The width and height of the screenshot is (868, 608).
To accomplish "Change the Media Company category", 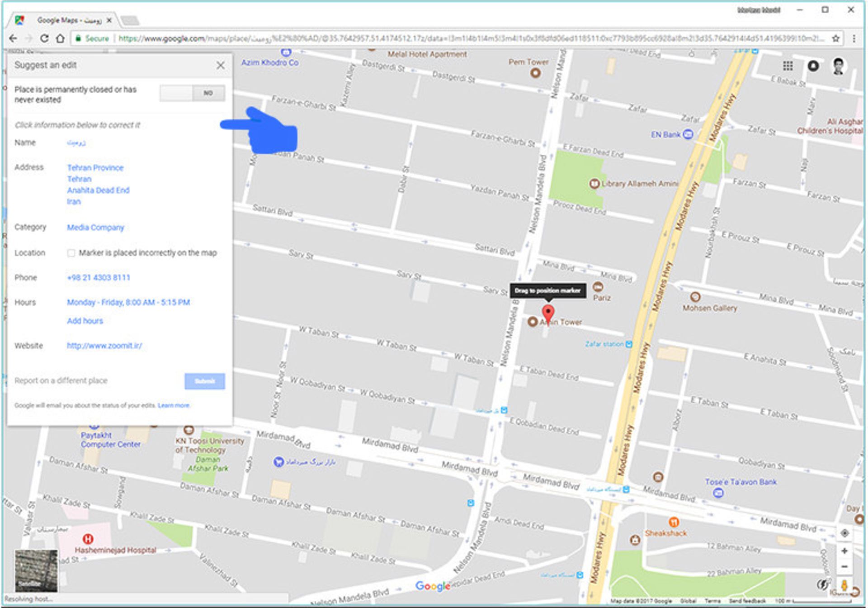I will click(95, 227).
